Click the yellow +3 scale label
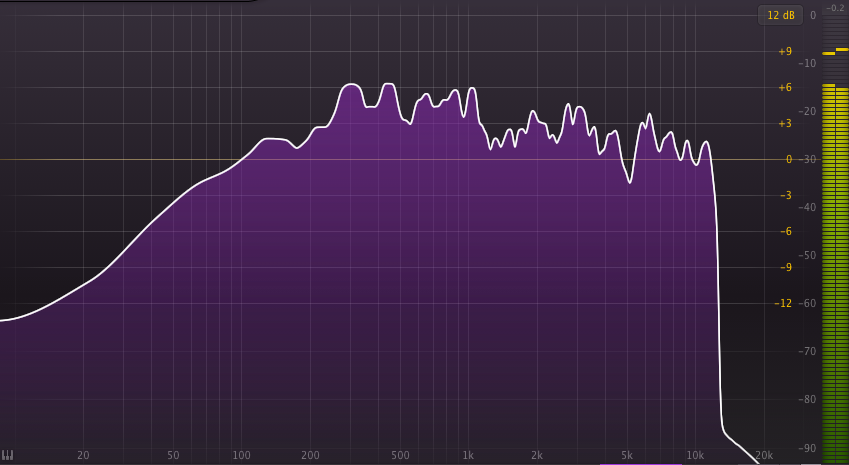 (x=785, y=123)
